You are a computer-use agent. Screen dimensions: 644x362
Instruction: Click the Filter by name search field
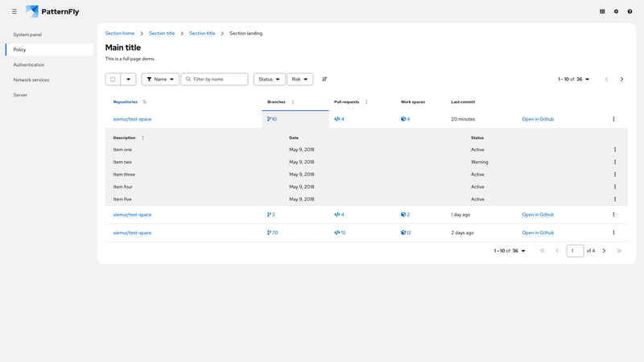click(214, 79)
